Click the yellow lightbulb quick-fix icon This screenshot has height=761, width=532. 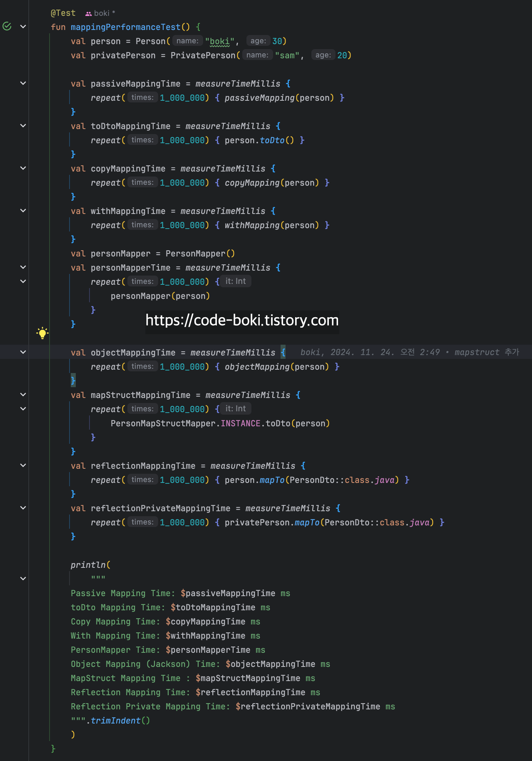[x=42, y=333]
